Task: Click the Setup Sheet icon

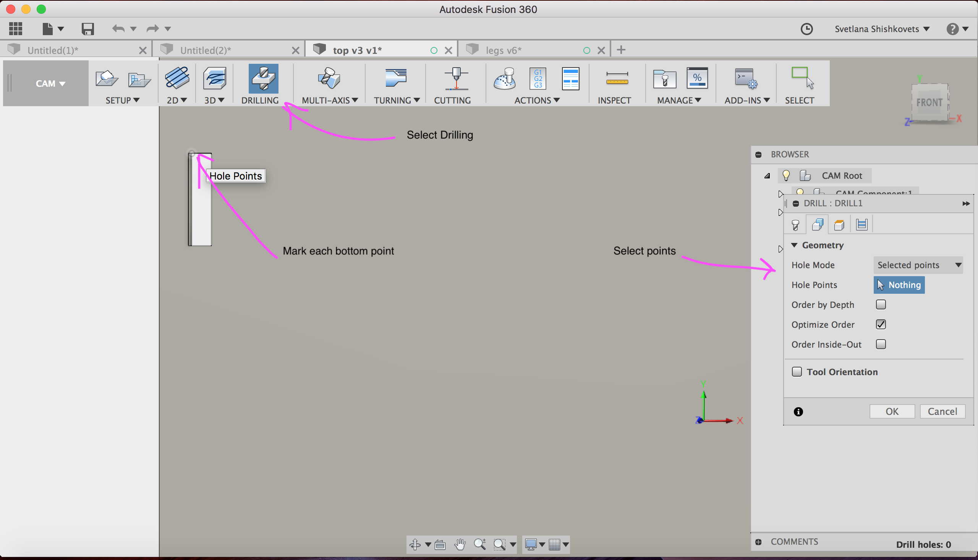Action: tap(571, 78)
